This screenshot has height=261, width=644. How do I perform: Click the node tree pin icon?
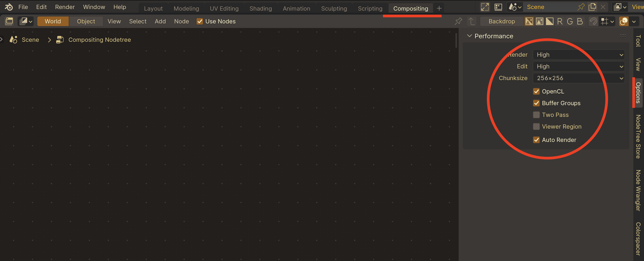point(458,21)
